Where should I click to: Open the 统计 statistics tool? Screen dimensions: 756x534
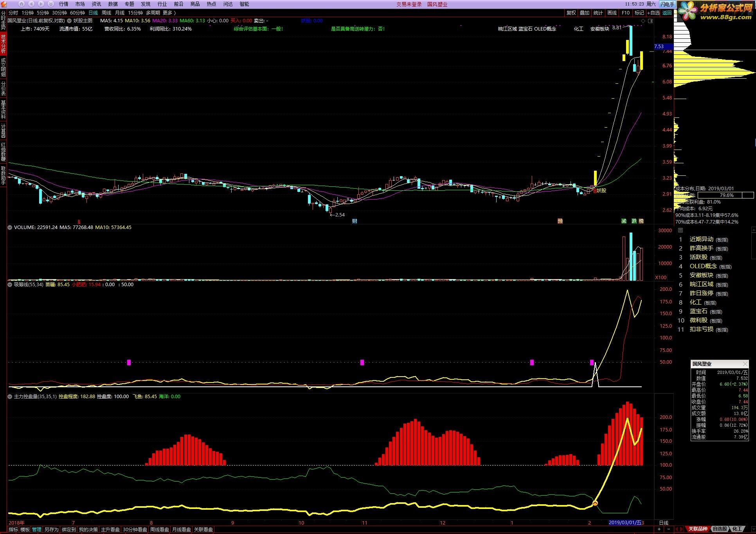pyautogui.click(x=598, y=13)
